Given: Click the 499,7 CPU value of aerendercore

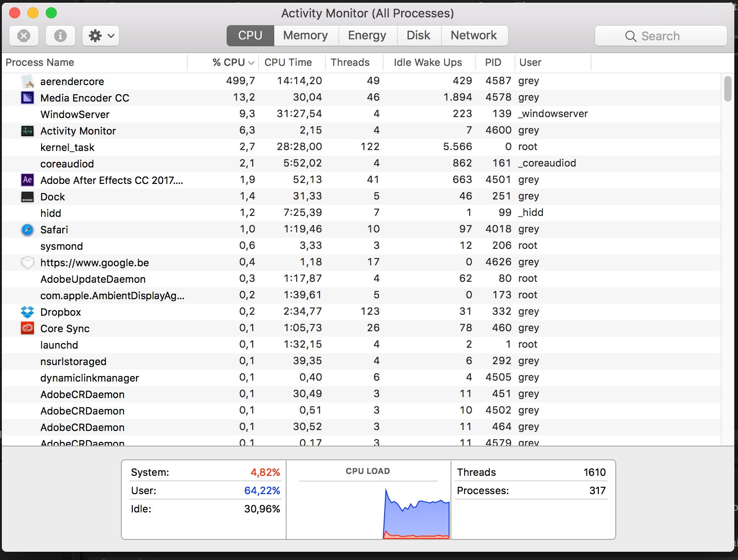Looking at the screenshot, I should 240,81.
